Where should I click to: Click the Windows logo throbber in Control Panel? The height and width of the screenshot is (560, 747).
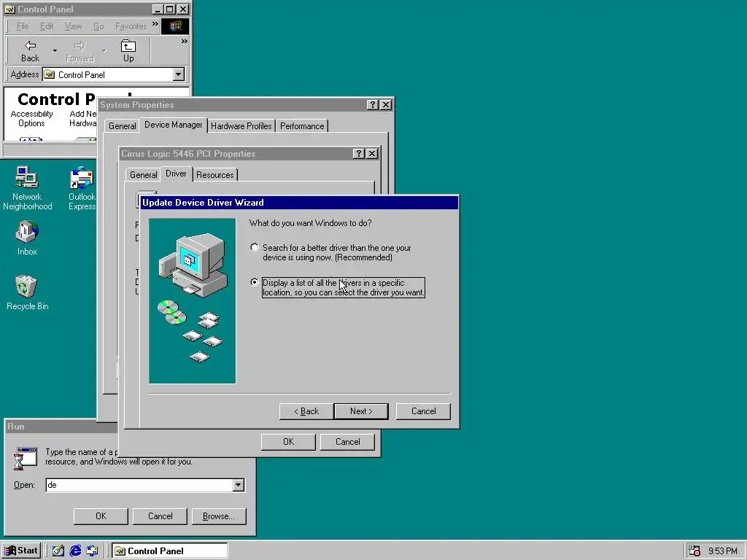coord(175,26)
